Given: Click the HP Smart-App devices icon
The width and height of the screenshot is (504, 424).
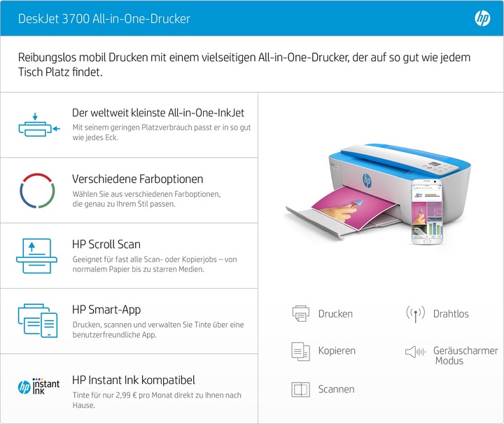Looking at the screenshot, I should click(38, 320).
